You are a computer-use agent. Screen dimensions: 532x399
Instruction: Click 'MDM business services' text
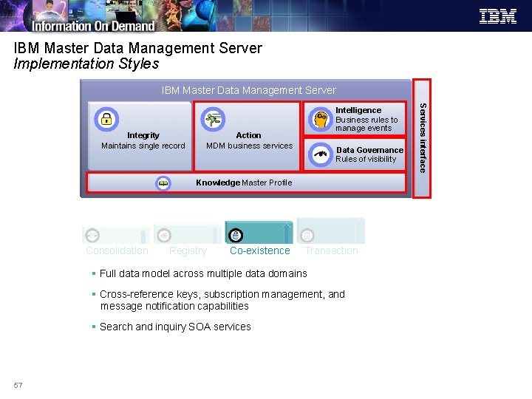pyautogui.click(x=250, y=146)
